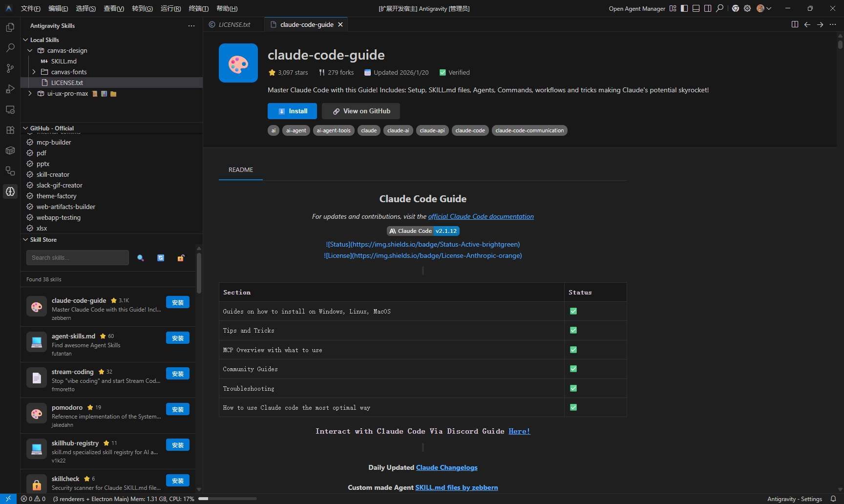844x504 pixels.
Task: Click the unlocked padlock icon in Skill Store
Action: 181,258
